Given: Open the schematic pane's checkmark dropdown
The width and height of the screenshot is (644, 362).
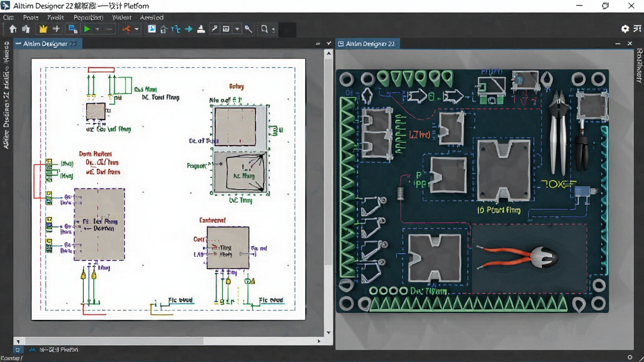Looking at the screenshot, I should pyautogui.click(x=328, y=43).
